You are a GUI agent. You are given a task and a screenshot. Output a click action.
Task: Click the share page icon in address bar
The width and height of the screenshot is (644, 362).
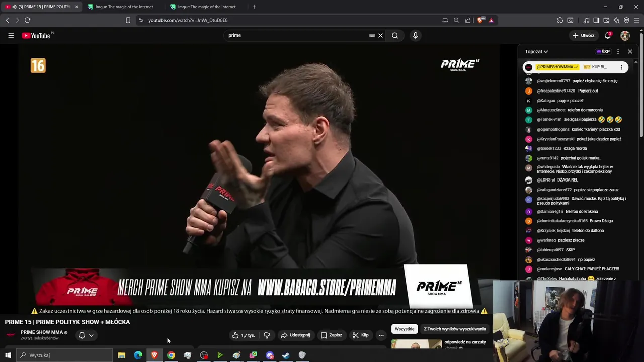tap(468, 20)
